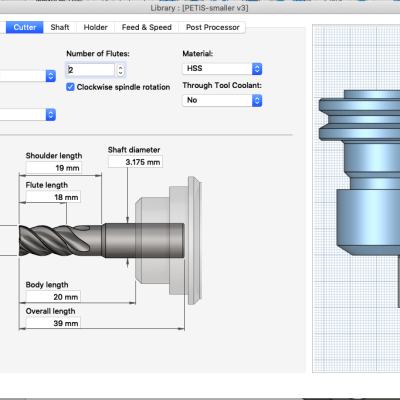Viewport: 400px width, 400px height.
Task: Open the Post Processor tab
Action: click(x=212, y=27)
